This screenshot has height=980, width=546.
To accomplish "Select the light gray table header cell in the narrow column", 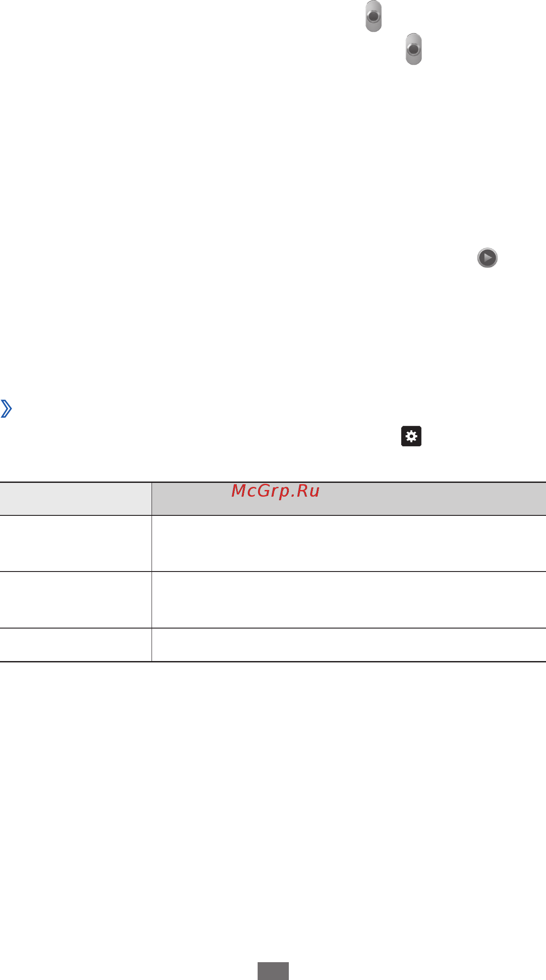I will [x=76, y=499].
